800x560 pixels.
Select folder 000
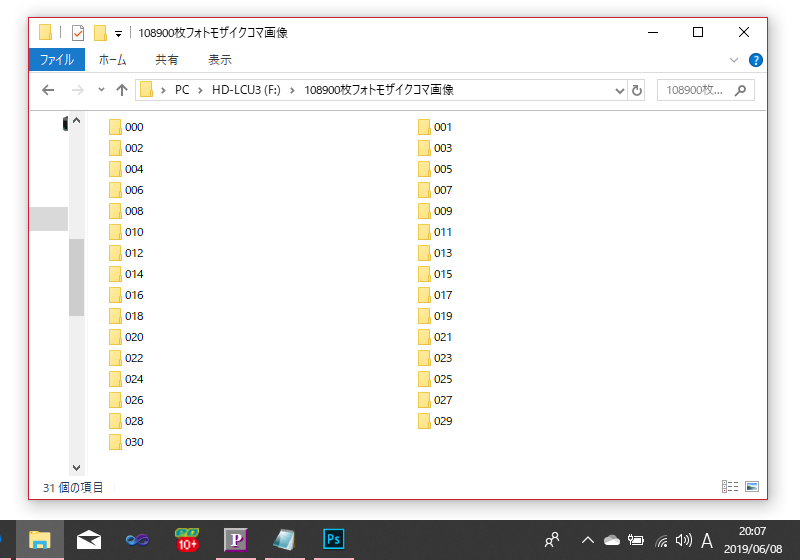tap(126, 127)
